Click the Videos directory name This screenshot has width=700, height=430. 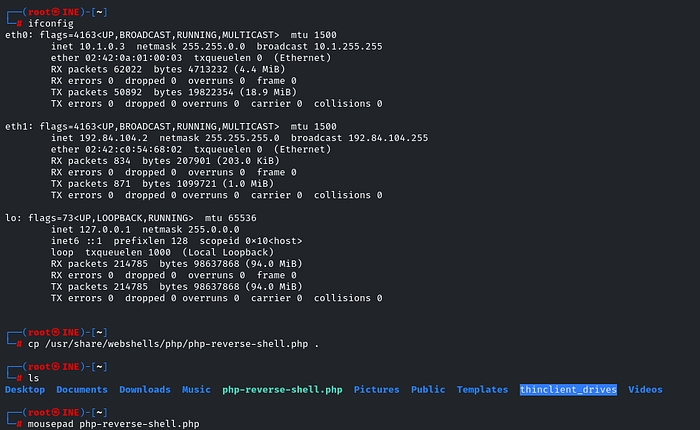tap(645, 389)
